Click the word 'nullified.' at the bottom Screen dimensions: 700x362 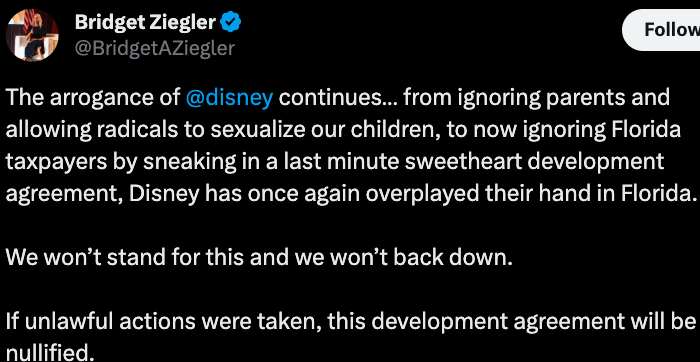pyautogui.click(x=50, y=354)
